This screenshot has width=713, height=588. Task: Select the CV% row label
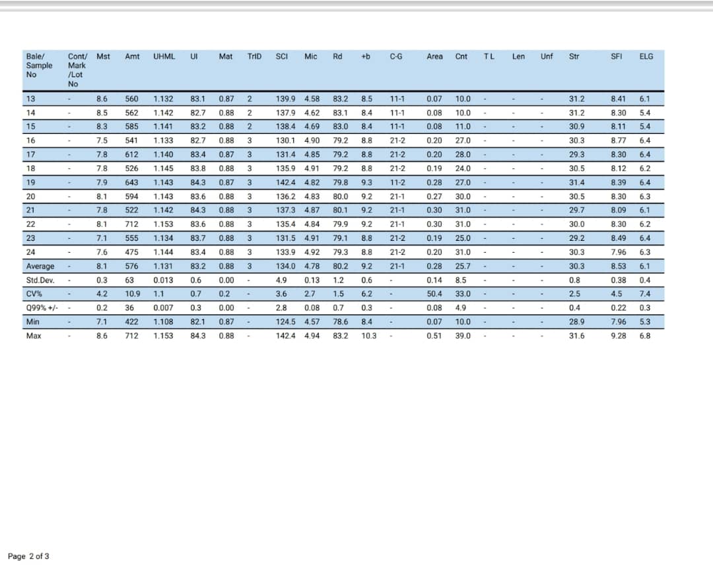point(34,294)
